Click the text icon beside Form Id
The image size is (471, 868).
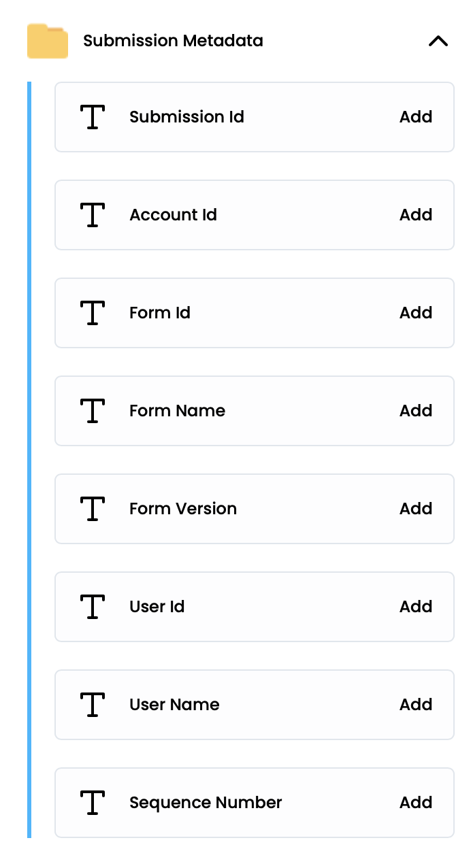(x=93, y=313)
